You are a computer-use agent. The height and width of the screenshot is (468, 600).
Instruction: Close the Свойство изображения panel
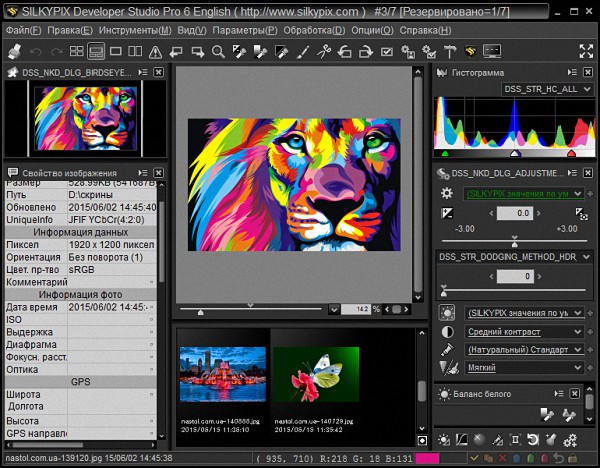(158, 173)
